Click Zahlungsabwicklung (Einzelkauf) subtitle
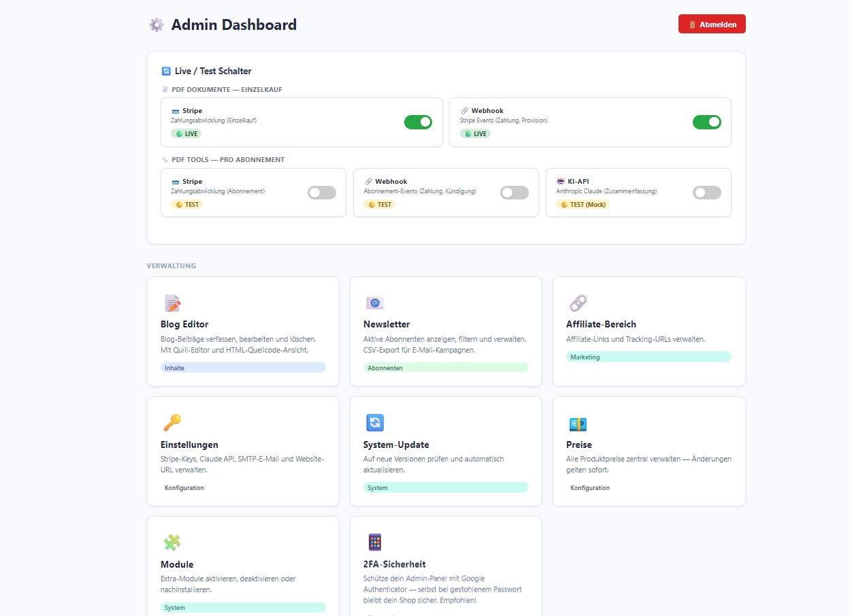 (214, 120)
